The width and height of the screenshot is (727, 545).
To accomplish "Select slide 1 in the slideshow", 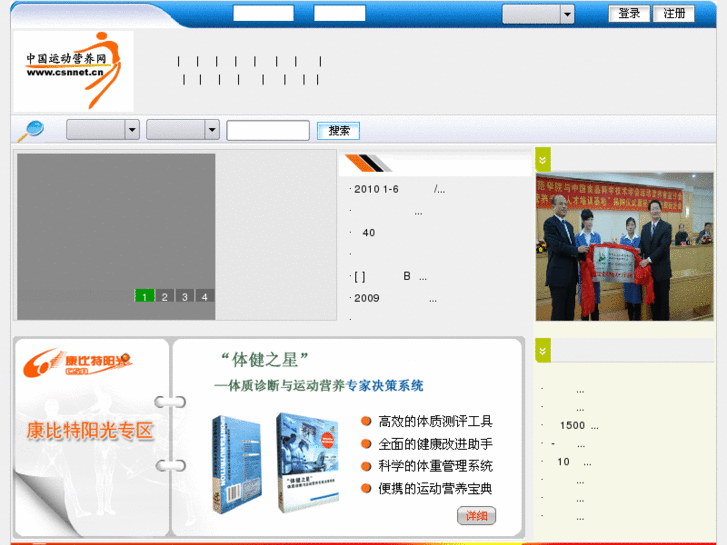I will 144,296.
